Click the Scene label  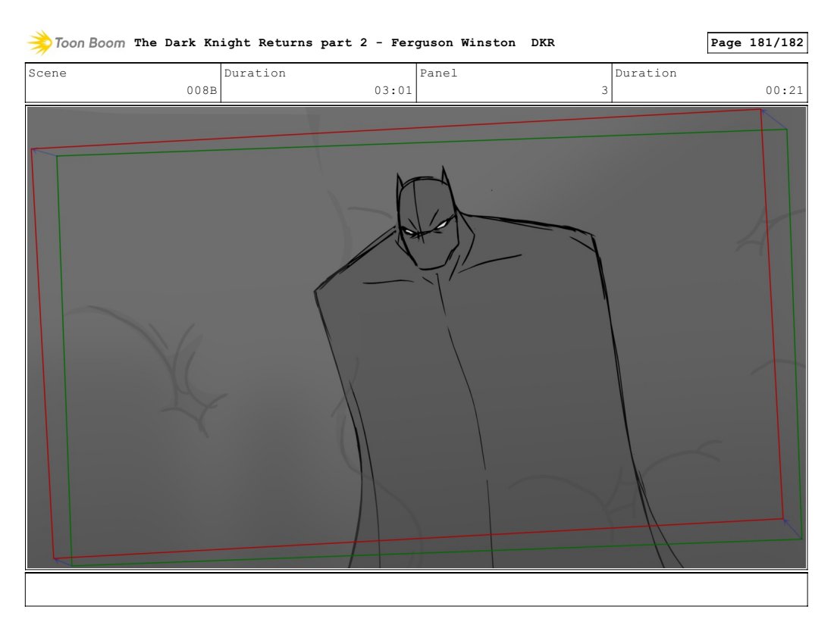47,73
